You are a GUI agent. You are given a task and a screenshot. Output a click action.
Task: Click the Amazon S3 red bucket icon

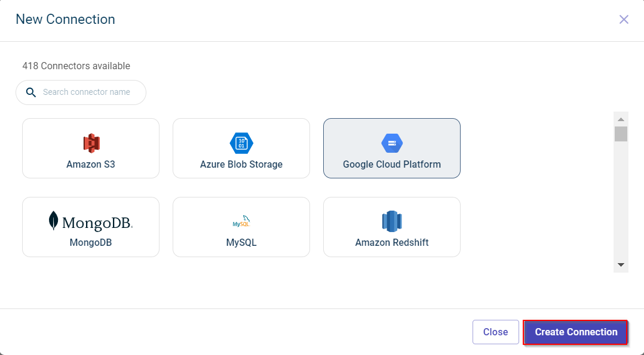click(91, 143)
